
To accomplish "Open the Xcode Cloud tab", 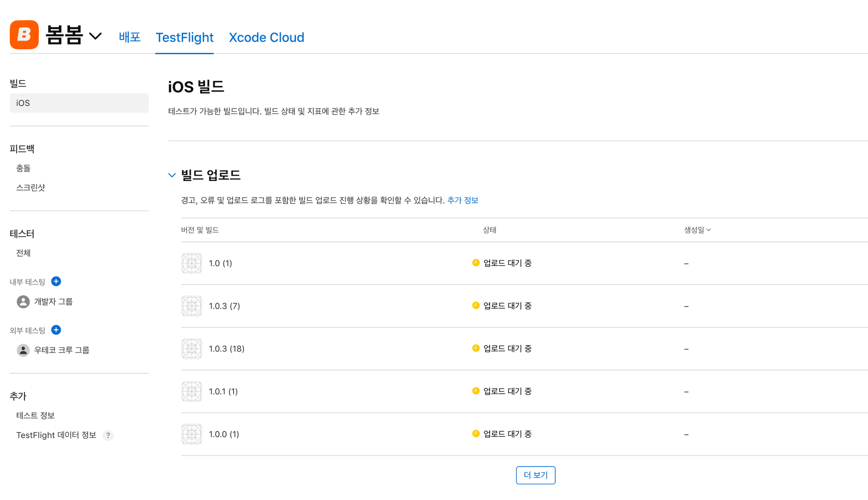I will pos(266,37).
